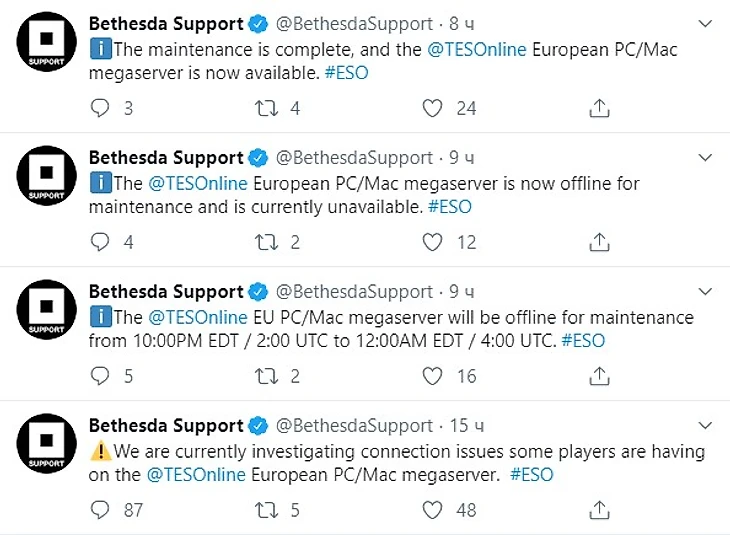This screenshot has height=535, width=730.
Task: Share the maintenance complete tweet
Action: 599,108
